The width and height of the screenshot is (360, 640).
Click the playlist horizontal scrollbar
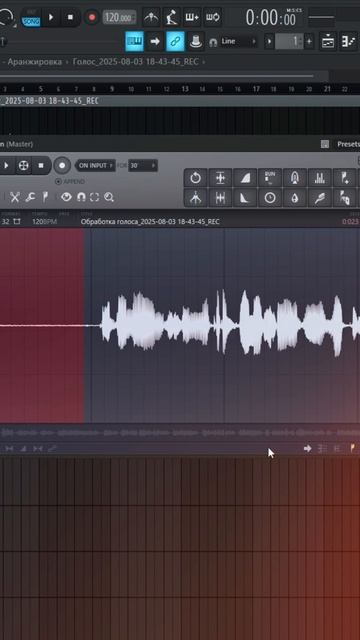point(163,76)
